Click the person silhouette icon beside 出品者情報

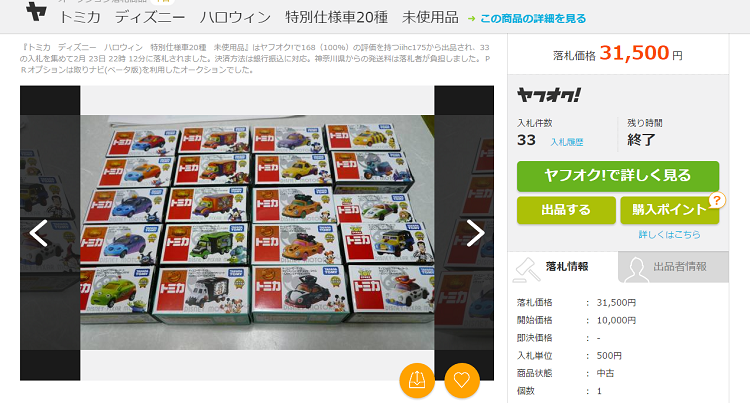pyautogui.click(x=636, y=270)
